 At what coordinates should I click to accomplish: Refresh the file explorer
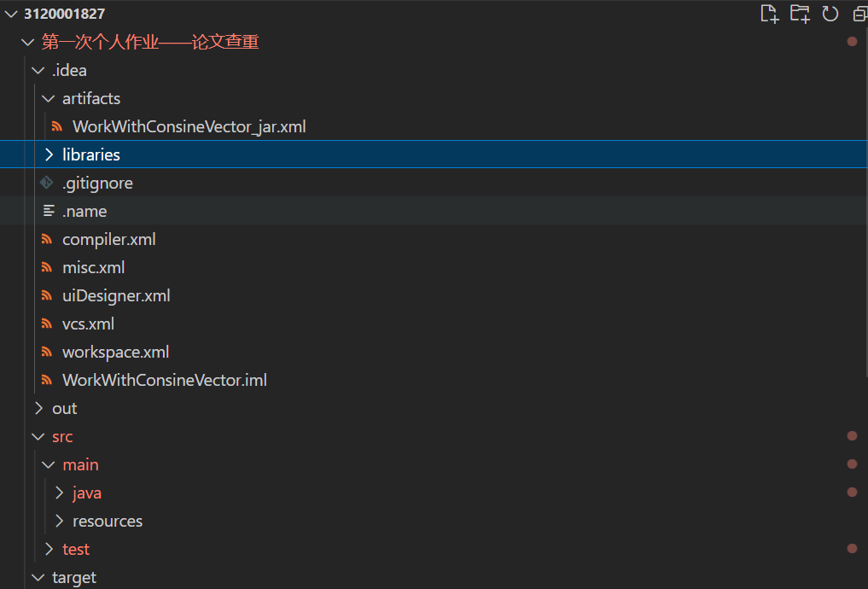(830, 14)
